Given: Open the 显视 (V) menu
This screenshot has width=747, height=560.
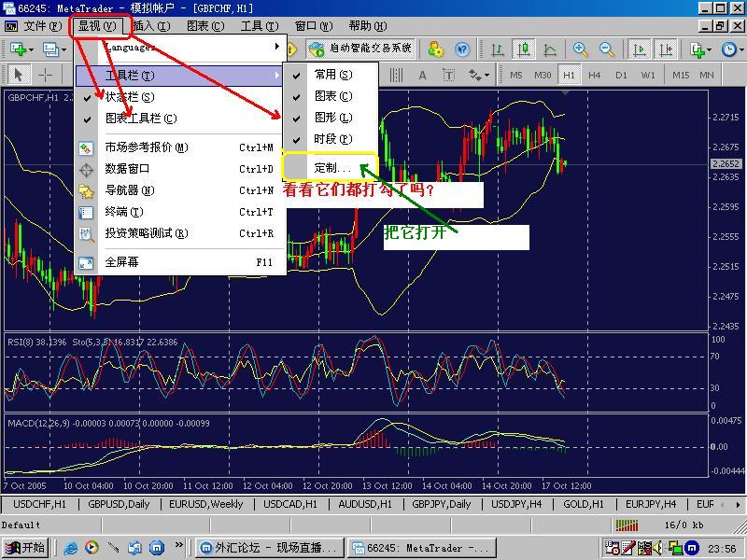Looking at the screenshot, I should (97, 26).
